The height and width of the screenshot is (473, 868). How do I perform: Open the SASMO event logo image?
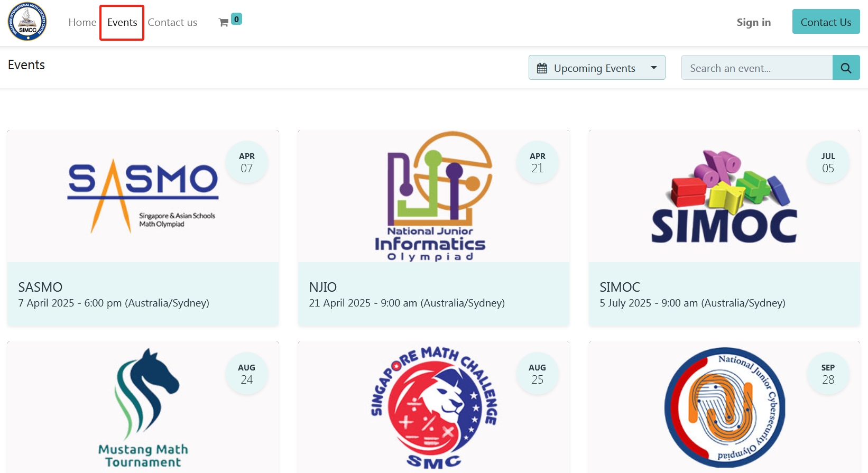(x=143, y=196)
